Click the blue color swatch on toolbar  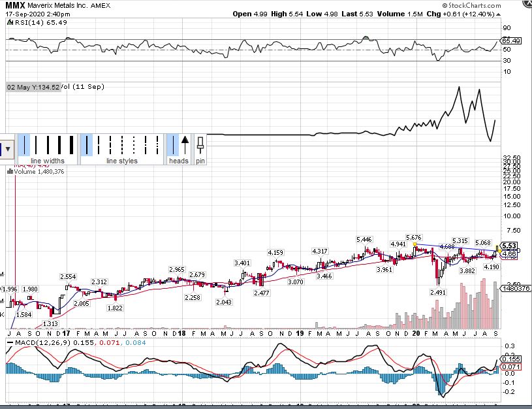[x=1, y=149]
